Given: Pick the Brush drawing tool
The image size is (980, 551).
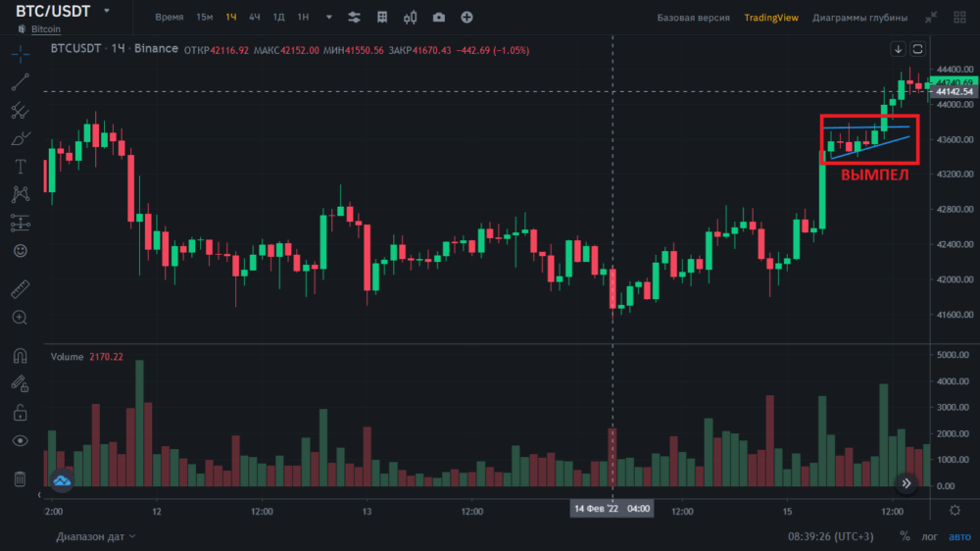Looking at the screenshot, I should tap(20, 138).
